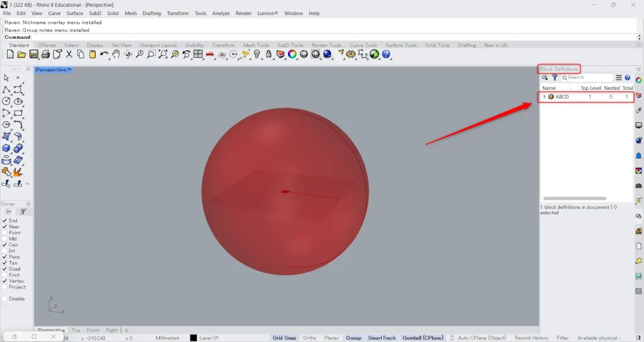This screenshot has height=342, width=644.
Task: Open the Block Definitions hamburger menu
Action: pos(619,78)
